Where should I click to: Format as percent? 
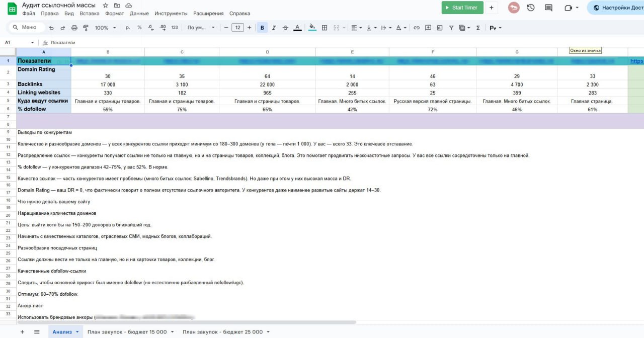pyautogui.click(x=139, y=28)
